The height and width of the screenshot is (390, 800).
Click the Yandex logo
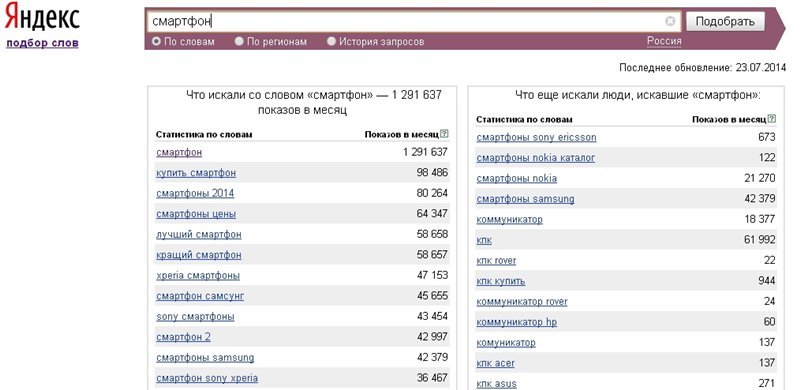point(42,18)
